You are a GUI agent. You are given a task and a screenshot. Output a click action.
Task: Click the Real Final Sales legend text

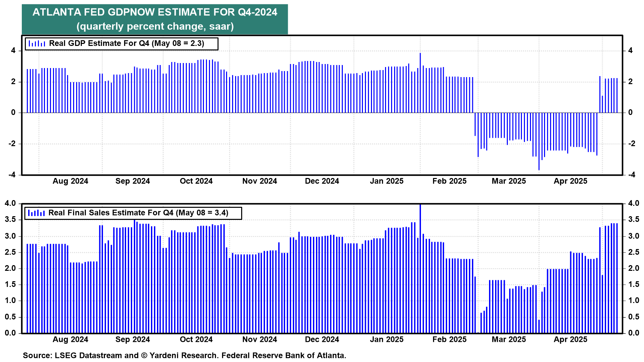coord(138,213)
